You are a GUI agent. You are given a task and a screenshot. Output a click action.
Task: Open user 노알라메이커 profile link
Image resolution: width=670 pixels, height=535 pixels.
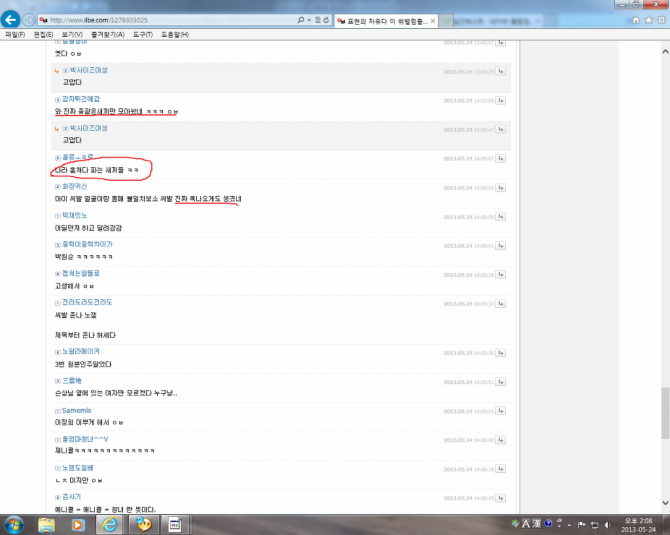pyautogui.click(x=81, y=351)
